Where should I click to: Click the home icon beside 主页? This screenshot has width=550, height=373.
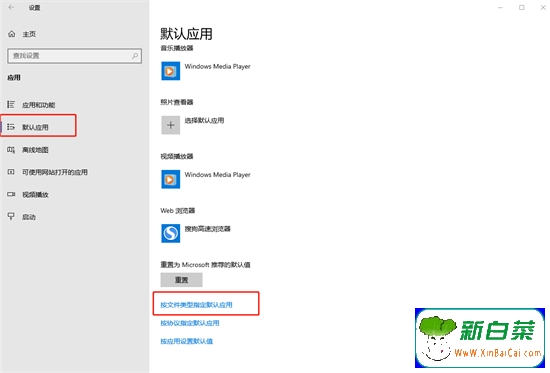(x=12, y=34)
